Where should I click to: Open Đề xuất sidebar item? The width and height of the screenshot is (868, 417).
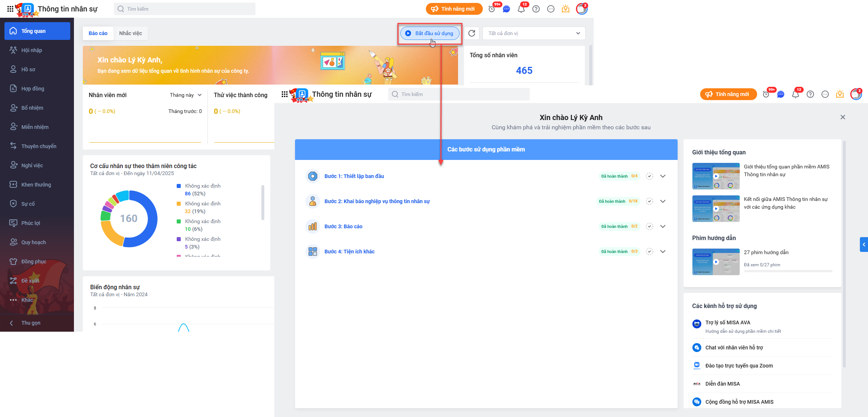37,281
